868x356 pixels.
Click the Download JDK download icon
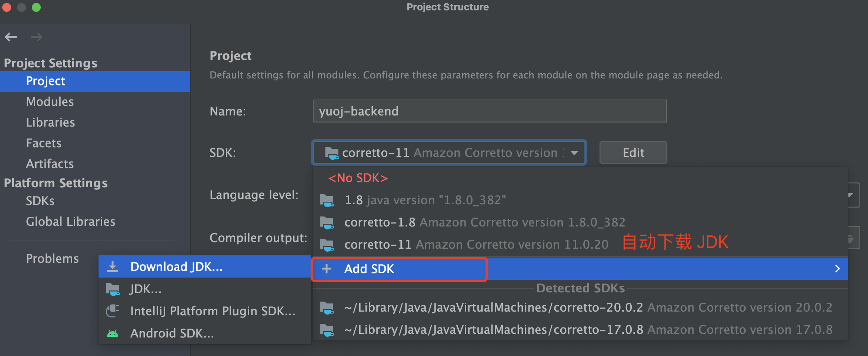113,267
